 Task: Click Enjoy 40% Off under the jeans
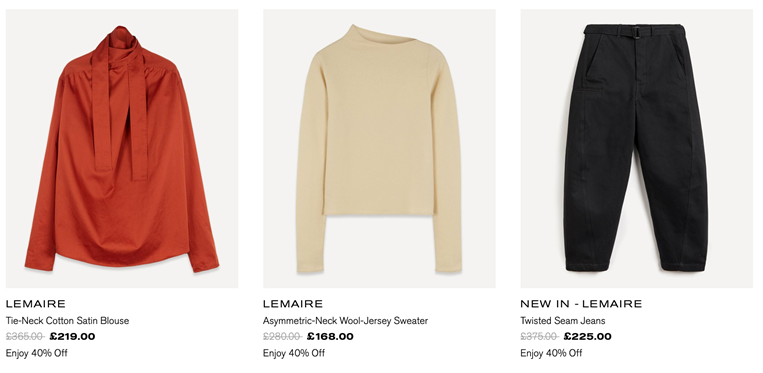551,353
